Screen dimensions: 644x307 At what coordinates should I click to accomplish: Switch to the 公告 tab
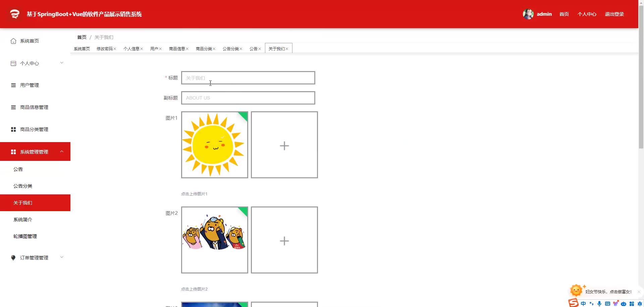(254, 49)
